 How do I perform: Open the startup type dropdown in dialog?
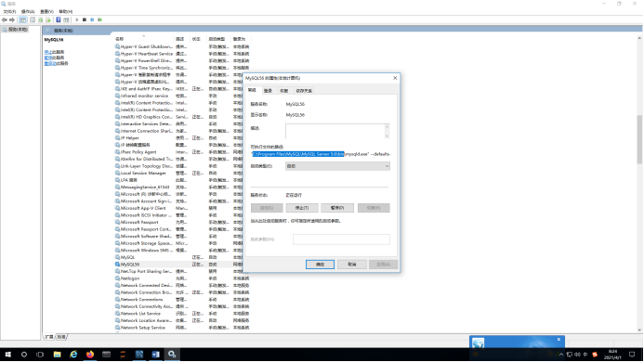[x=337, y=166]
